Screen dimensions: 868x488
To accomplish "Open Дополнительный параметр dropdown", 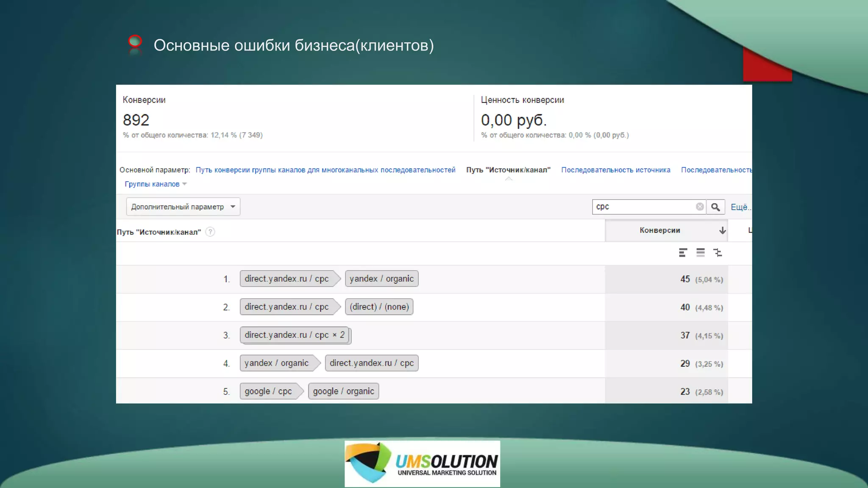I will pos(183,207).
